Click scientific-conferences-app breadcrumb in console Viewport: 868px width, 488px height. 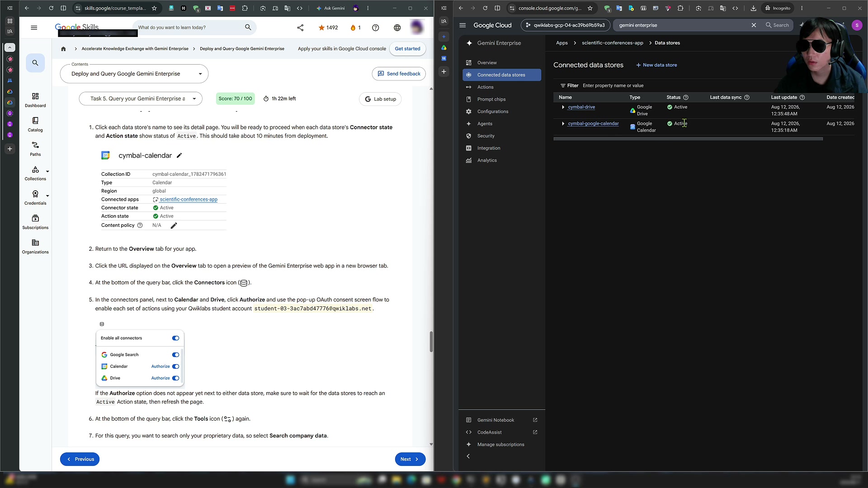point(612,43)
